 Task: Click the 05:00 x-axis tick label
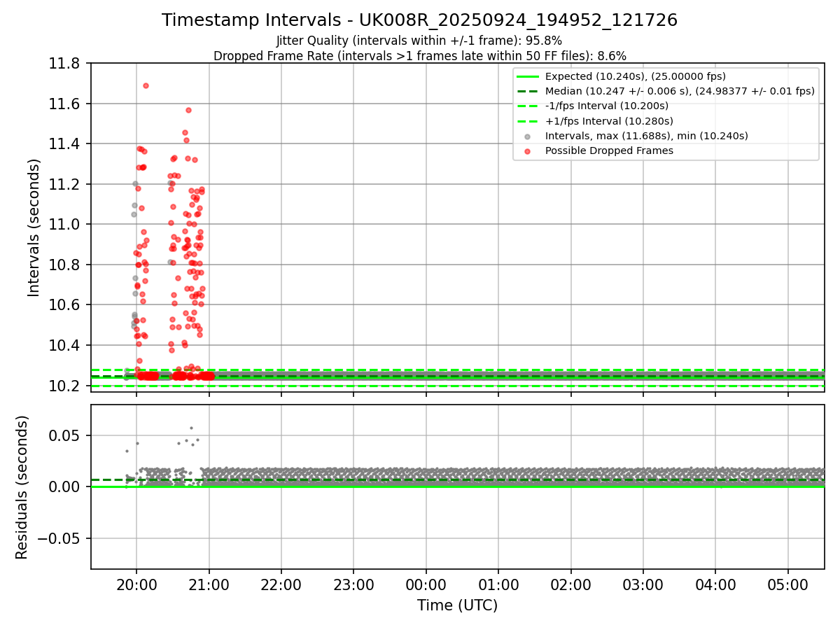point(788,584)
